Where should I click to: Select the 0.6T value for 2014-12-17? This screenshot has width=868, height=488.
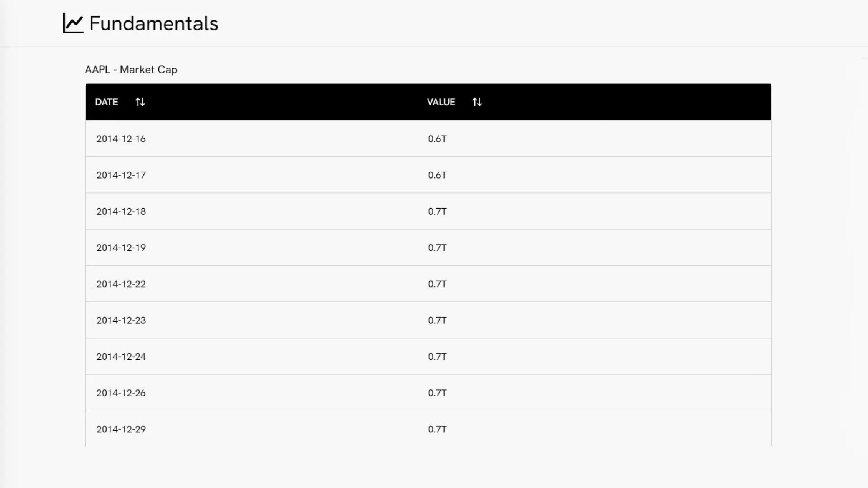(437, 175)
